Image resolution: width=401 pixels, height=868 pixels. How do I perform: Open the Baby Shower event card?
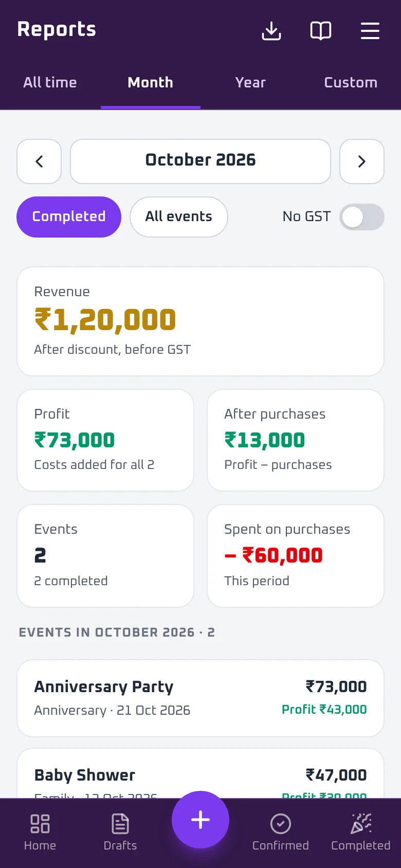[x=200, y=773]
